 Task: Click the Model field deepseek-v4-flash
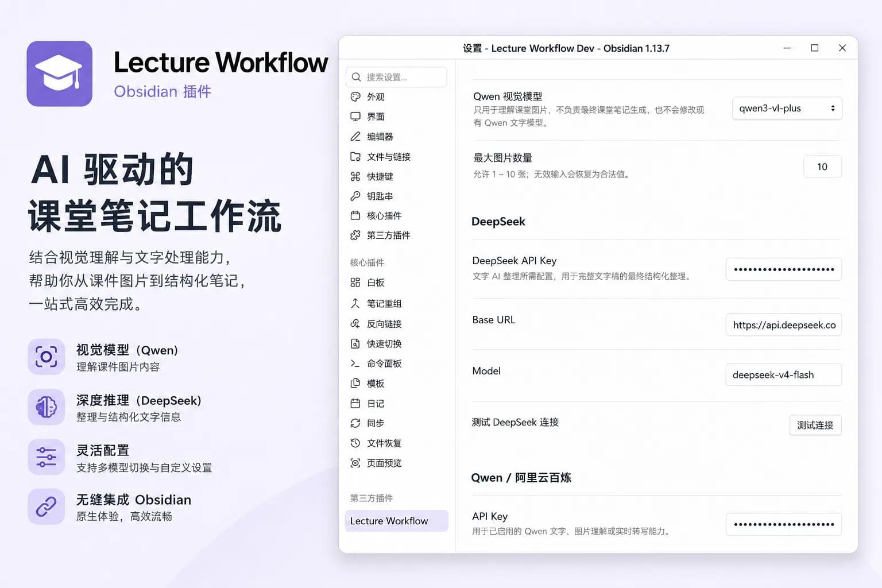point(784,375)
